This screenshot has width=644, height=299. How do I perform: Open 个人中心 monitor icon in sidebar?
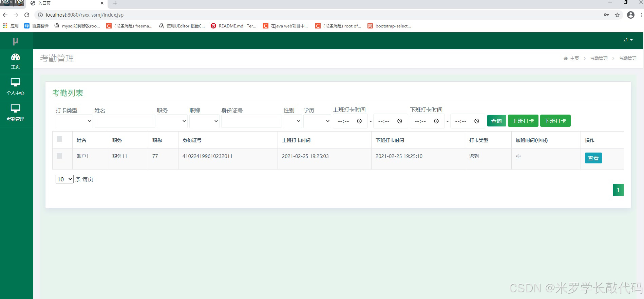(16, 82)
